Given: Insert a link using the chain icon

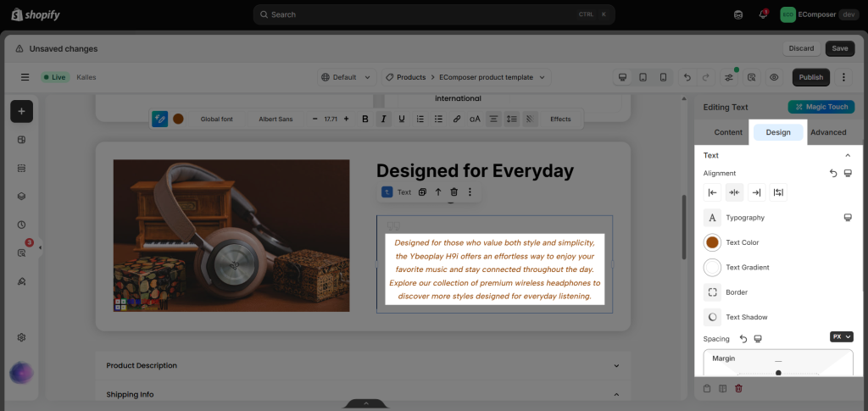Looking at the screenshot, I should point(457,119).
